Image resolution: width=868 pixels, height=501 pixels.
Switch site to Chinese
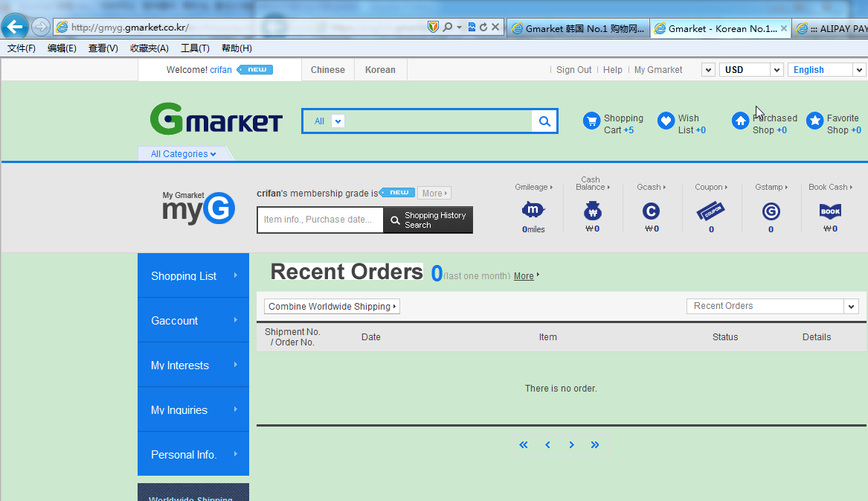[x=328, y=70]
